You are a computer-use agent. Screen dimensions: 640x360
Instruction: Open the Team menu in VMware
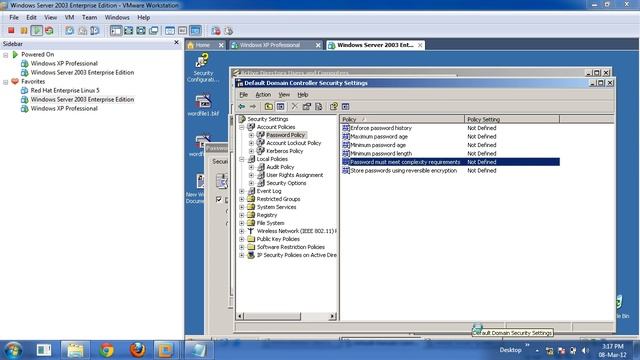click(89, 18)
